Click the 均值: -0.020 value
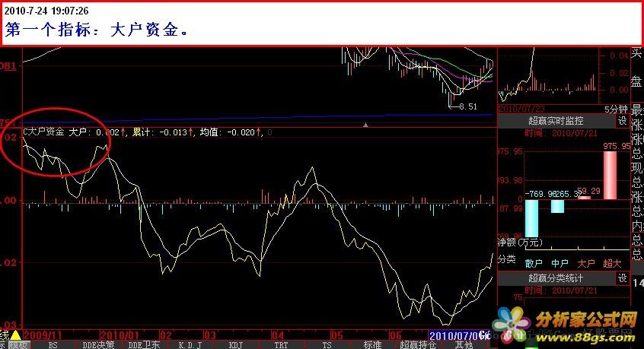 (x=230, y=132)
